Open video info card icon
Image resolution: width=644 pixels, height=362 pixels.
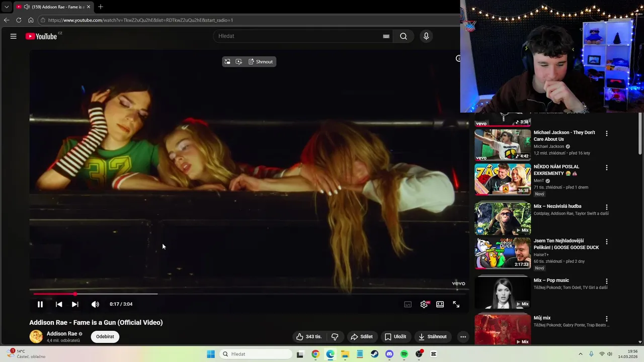458,58
